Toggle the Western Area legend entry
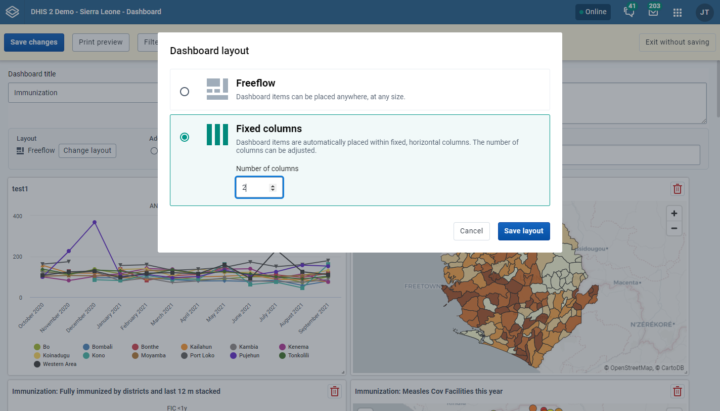Screen dimensions: 720x411 coord(55,364)
